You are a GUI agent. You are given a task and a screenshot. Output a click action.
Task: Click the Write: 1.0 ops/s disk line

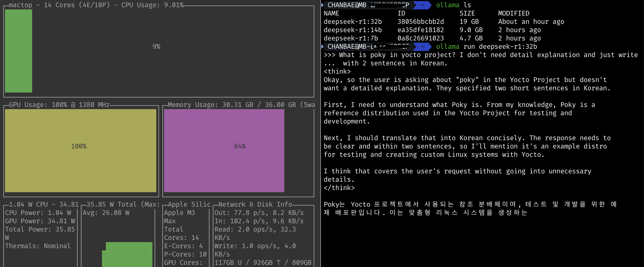click(255, 250)
